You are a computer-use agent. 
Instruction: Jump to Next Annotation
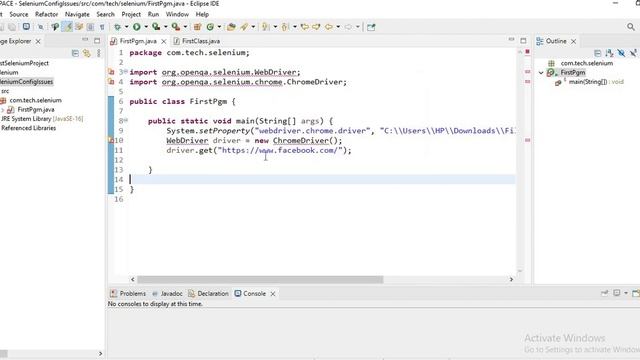tap(266, 27)
